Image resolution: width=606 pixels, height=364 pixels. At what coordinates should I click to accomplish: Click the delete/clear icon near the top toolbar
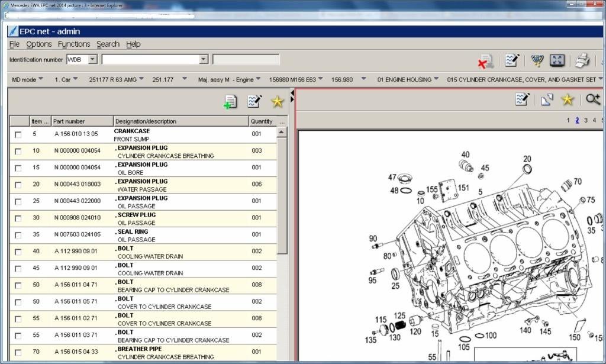pos(485,60)
